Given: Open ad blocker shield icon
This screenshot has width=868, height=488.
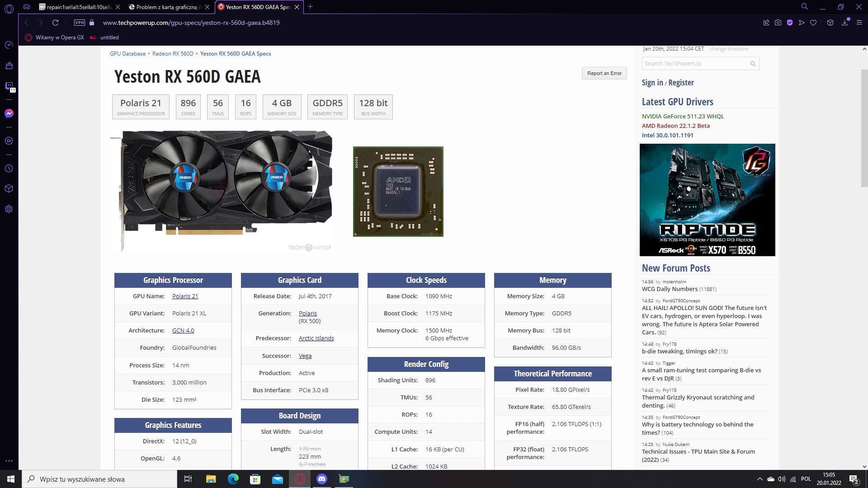Looking at the screenshot, I should tap(790, 23).
